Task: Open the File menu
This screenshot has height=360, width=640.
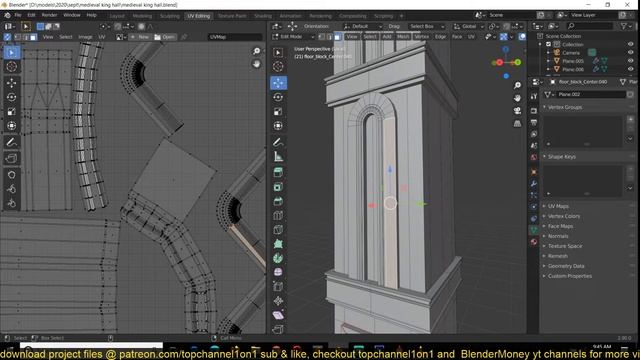Action: pos(18,15)
